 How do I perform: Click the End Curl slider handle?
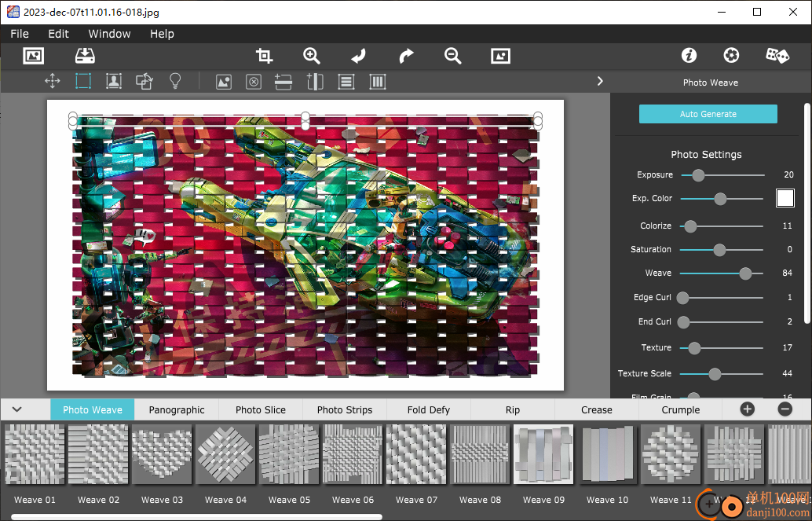pos(683,322)
